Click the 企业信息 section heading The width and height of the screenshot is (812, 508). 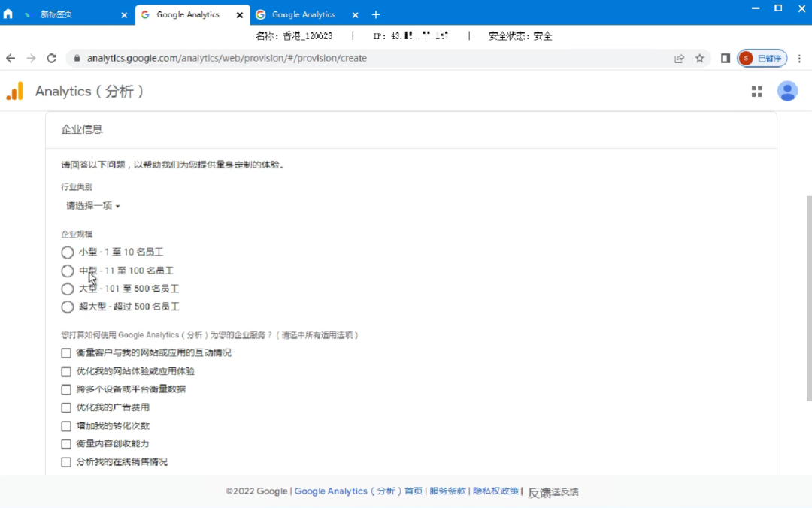tap(82, 129)
